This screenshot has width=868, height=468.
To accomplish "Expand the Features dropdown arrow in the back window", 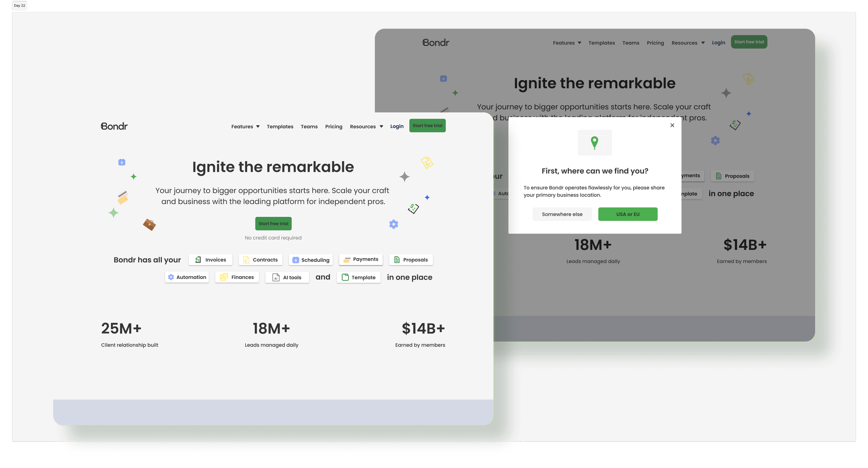I will 579,43.
